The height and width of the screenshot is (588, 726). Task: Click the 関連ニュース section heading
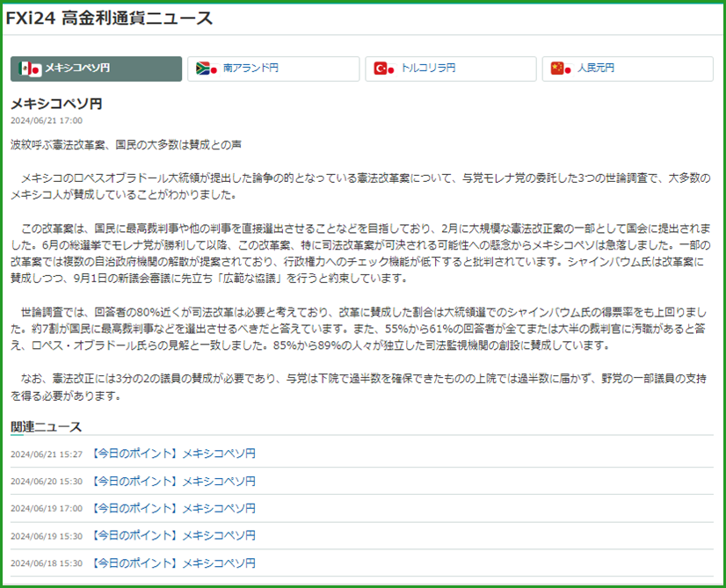click(x=46, y=427)
